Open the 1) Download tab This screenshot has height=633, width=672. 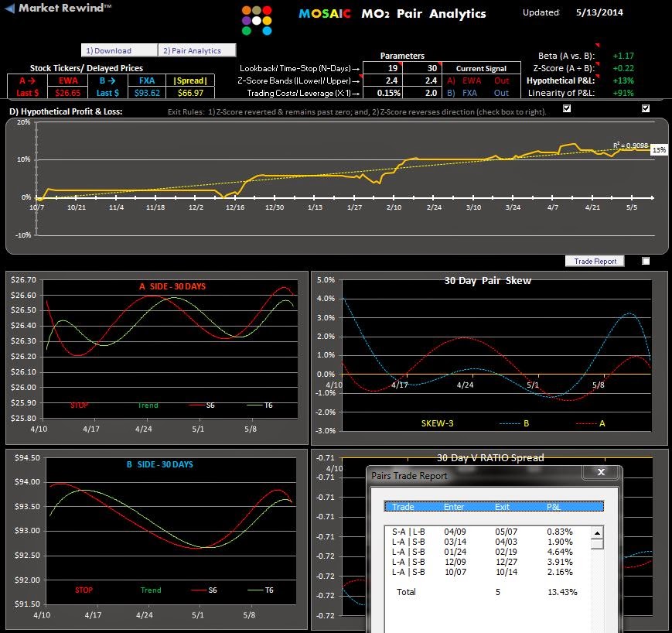tap(119, 50)
